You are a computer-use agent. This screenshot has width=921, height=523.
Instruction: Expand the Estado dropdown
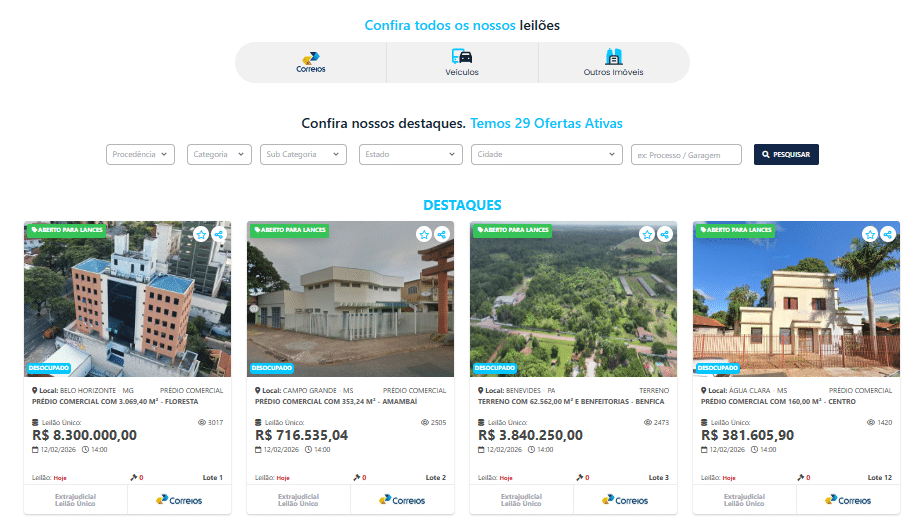411,155
